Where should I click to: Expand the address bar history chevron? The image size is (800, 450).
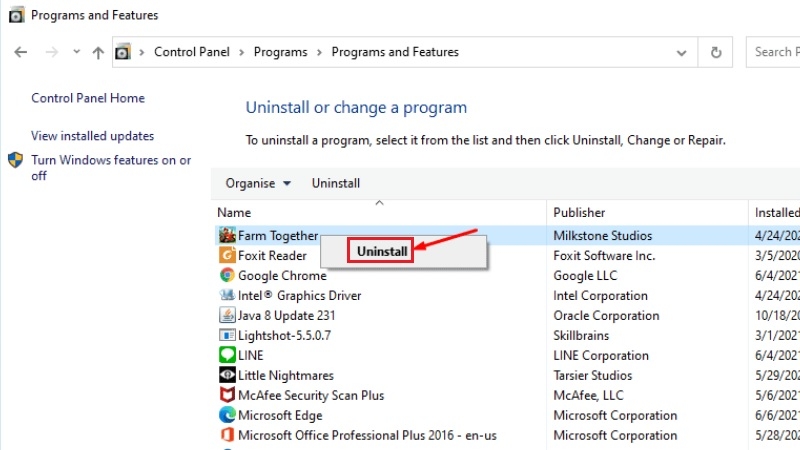[x=681, y=53]
